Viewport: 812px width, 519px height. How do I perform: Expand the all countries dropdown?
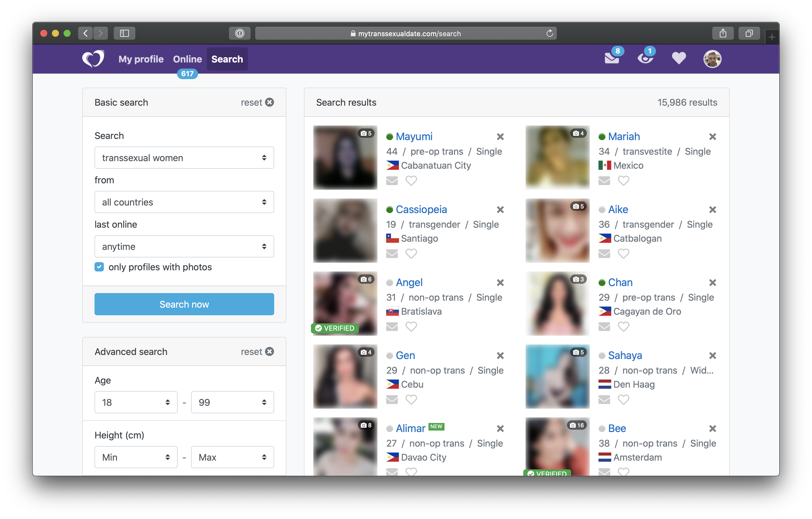point(184,202)
